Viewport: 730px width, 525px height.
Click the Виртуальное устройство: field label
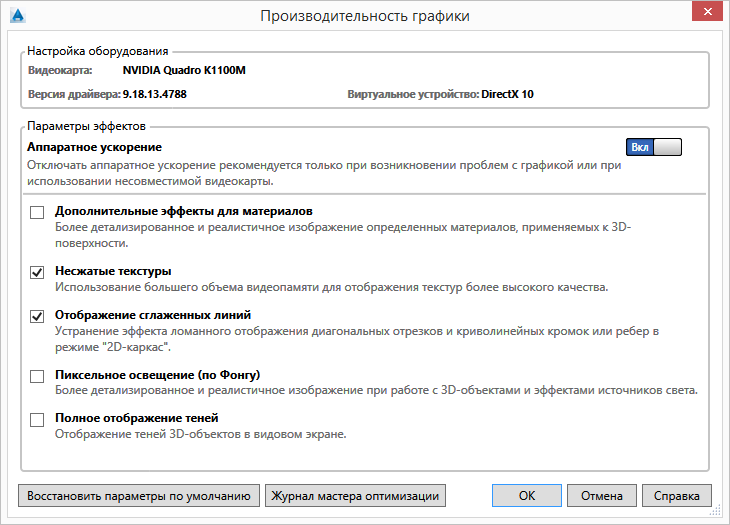click(413, 94)
